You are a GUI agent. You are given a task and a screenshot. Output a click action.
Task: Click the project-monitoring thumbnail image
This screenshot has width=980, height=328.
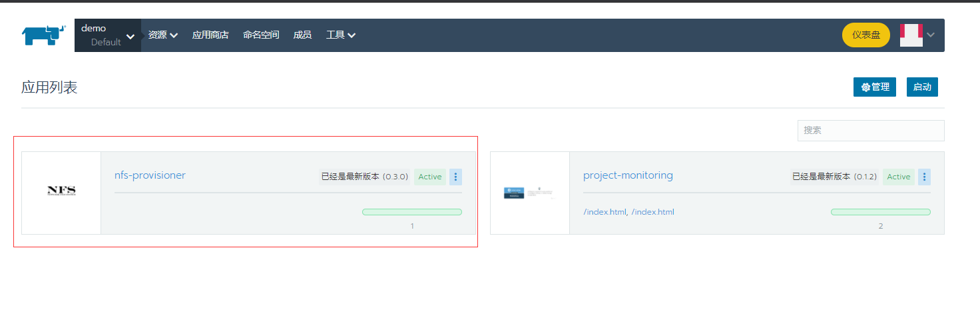[530, 193]
